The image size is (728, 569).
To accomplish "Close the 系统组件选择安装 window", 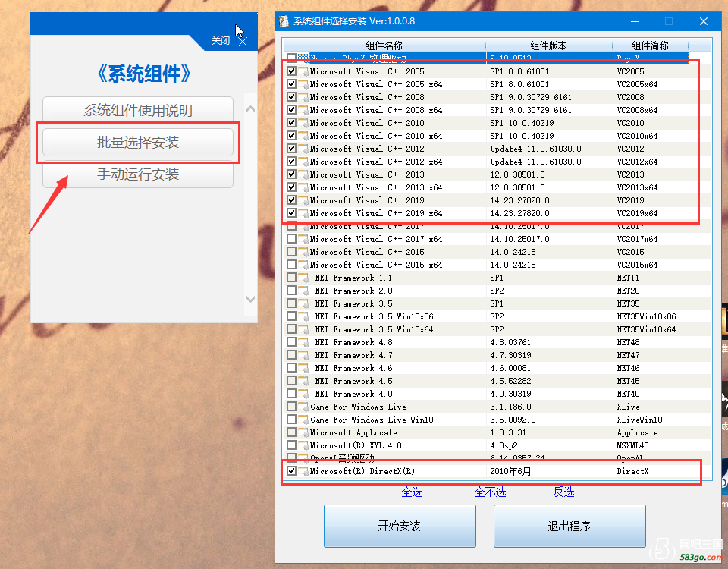I will point(704,21).
